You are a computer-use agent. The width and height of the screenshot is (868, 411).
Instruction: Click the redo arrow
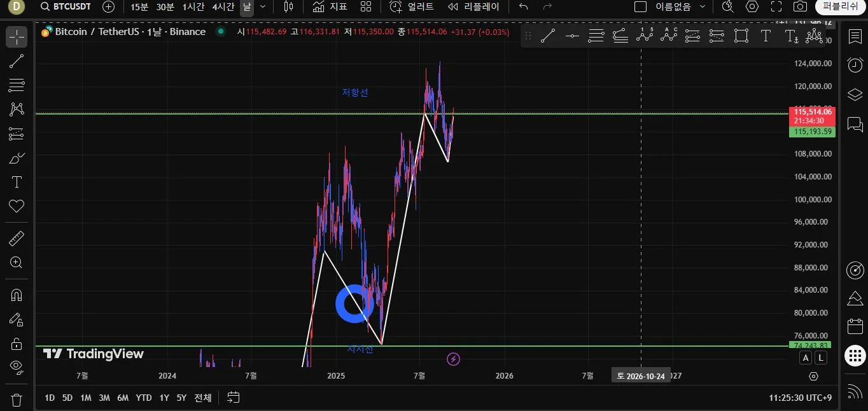click(547, 6)
